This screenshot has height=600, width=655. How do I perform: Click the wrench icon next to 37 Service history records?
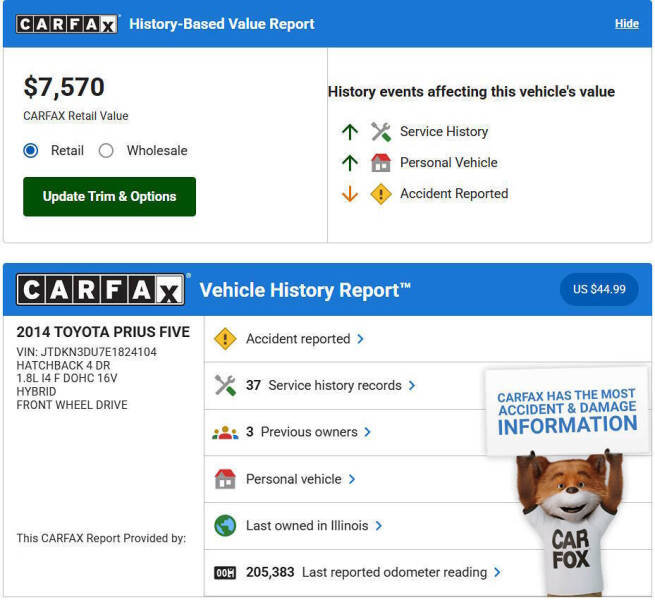[x=225, y=386]
